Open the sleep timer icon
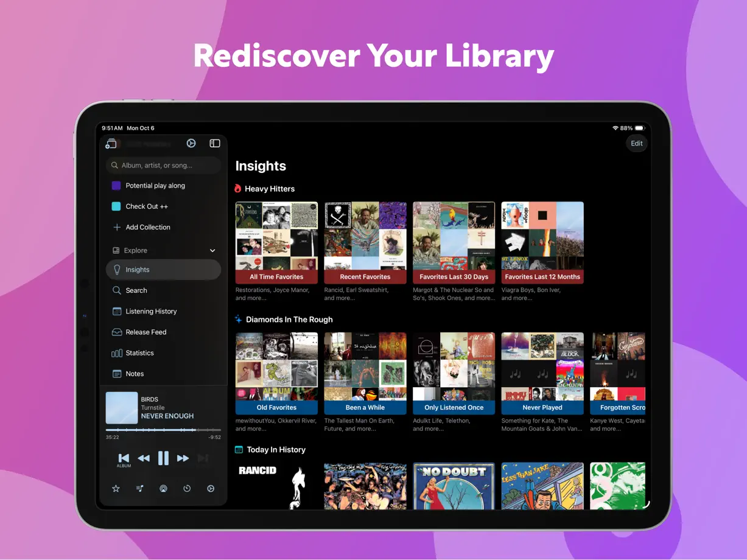The height and width of the screenshot is (560, 747). click(187, 489)
